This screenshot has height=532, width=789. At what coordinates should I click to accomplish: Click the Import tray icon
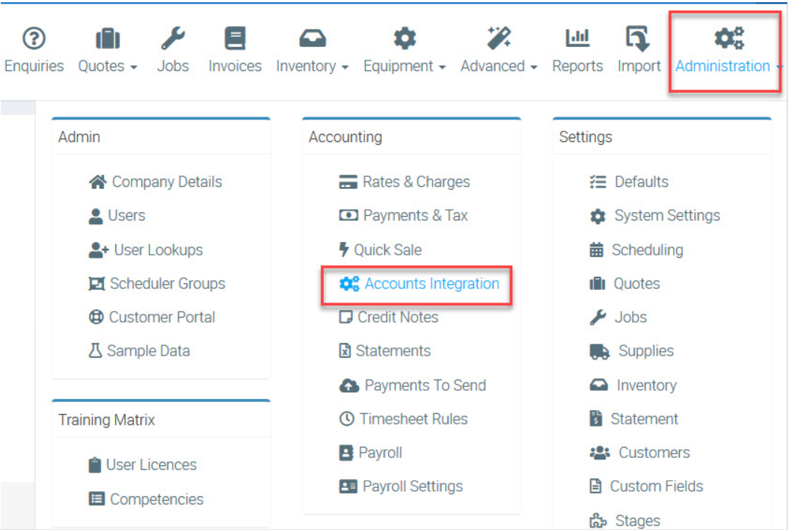click(639, 37)
